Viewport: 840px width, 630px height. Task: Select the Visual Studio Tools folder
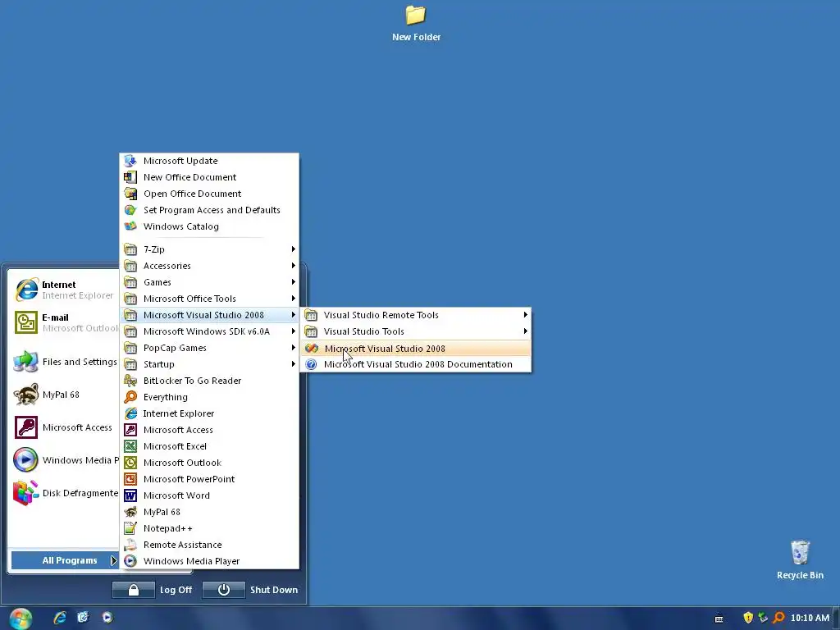click(416, 331)
